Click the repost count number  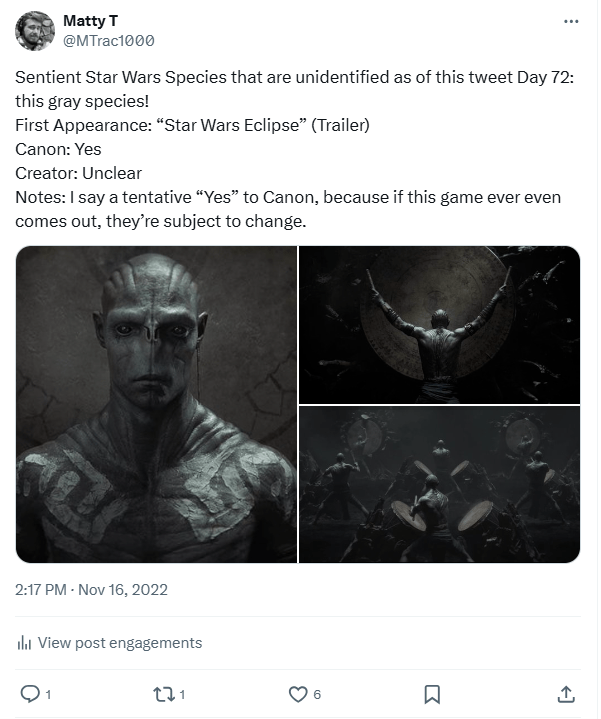(182, 693)
